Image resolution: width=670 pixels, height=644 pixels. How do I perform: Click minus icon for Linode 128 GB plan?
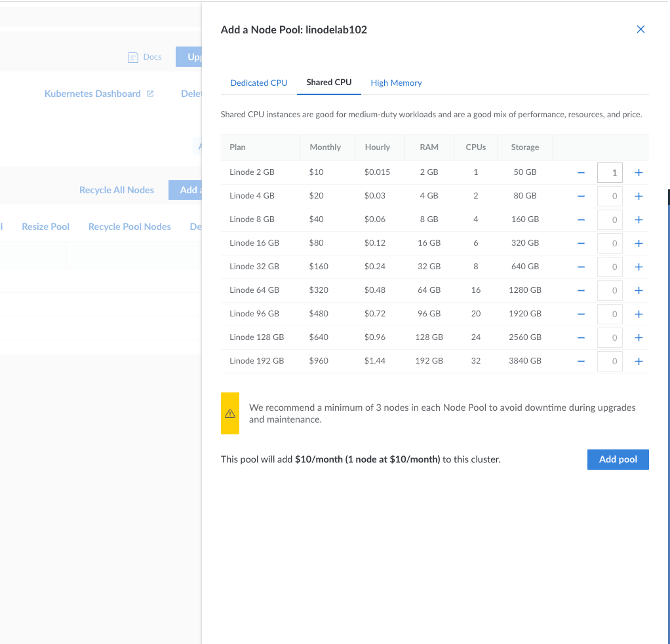pos(581,337)
